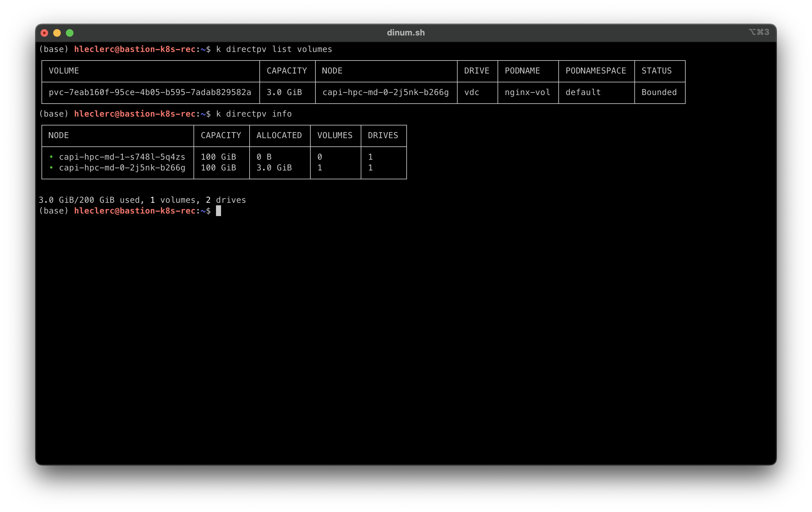Click the dinum.sh window title
This screenshot has height=512, width=812.
(x=406, y=33)
